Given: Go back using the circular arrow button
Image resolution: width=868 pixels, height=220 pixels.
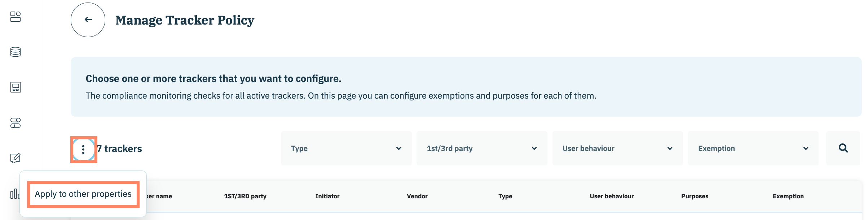Looking at the screenshot, I should click(88, 20).
